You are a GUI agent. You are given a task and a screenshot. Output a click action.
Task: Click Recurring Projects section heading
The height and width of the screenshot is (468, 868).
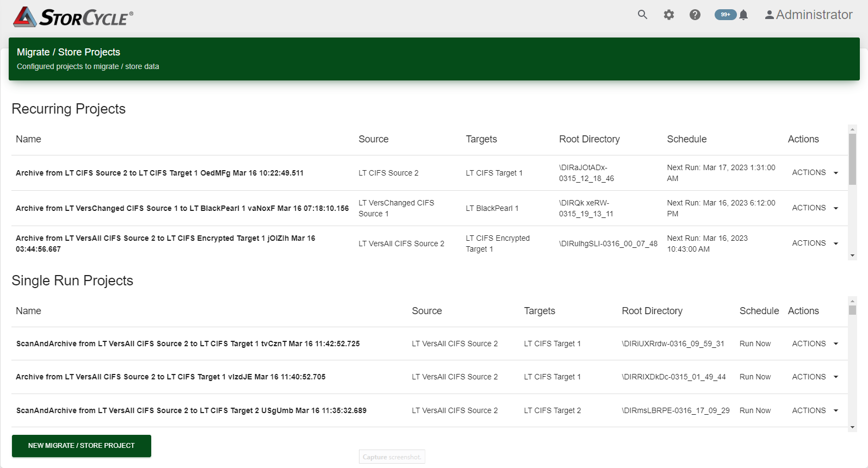[x=69, y=109]
